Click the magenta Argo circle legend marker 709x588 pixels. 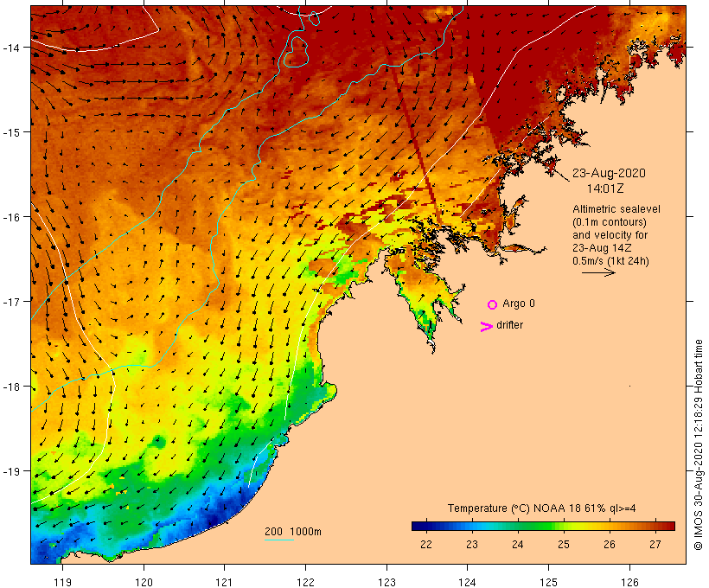click(x=493, y=304)
